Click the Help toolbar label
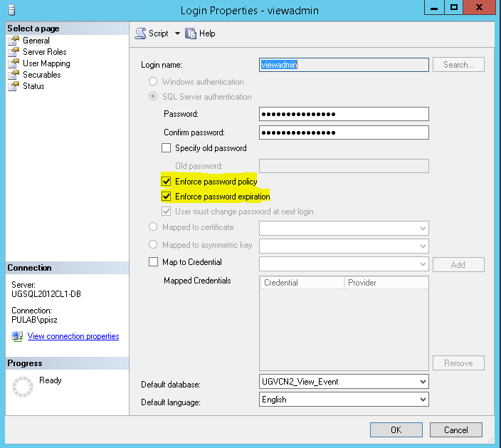 pos(207,33)
